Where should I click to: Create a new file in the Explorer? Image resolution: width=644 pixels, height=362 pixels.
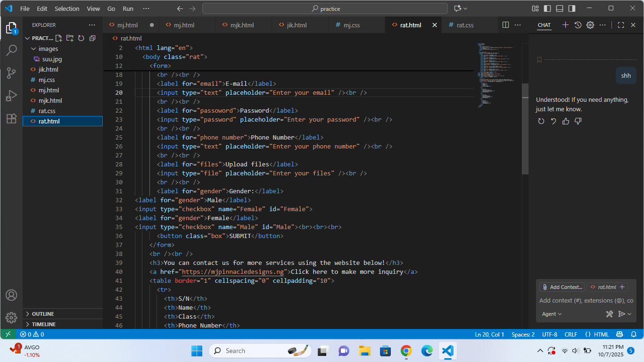[58, 38]
